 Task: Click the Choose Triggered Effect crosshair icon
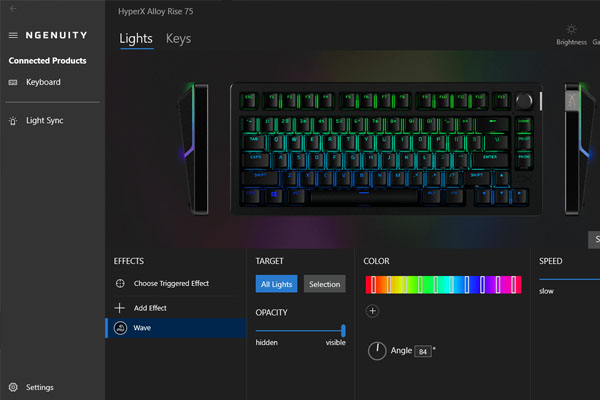pos(120,284)
